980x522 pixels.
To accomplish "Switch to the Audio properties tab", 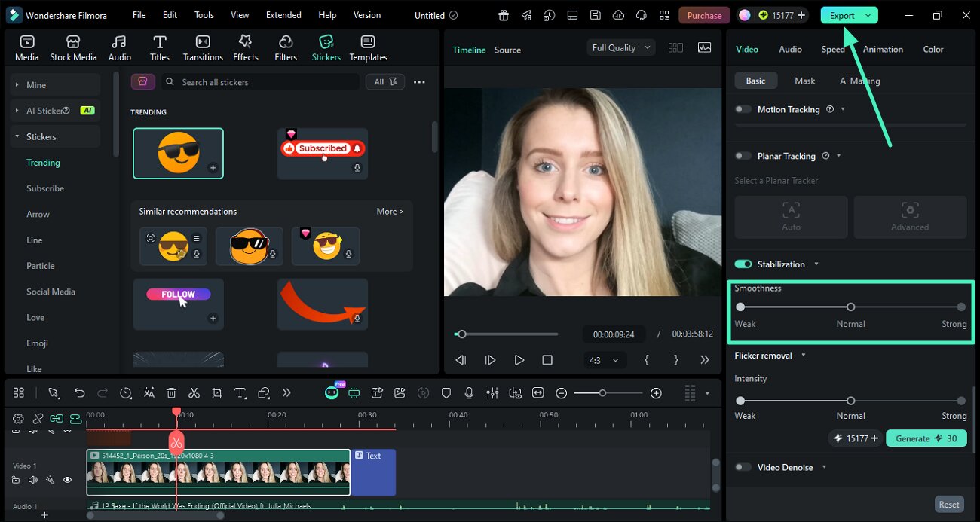I will pyautogui.click(x=790, y=49).
